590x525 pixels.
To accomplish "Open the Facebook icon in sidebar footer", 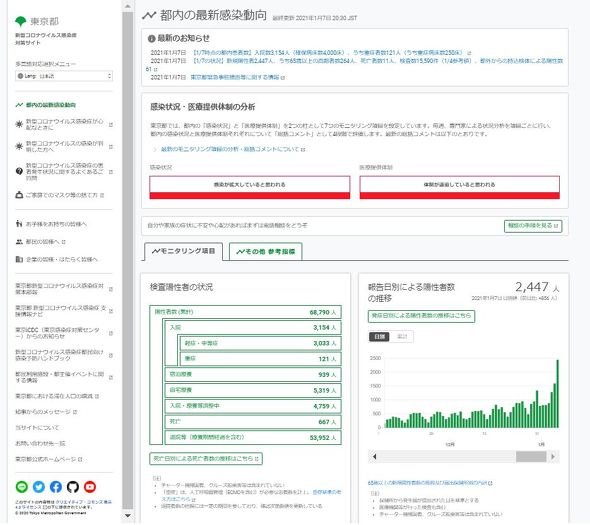I will coord(56,487).
